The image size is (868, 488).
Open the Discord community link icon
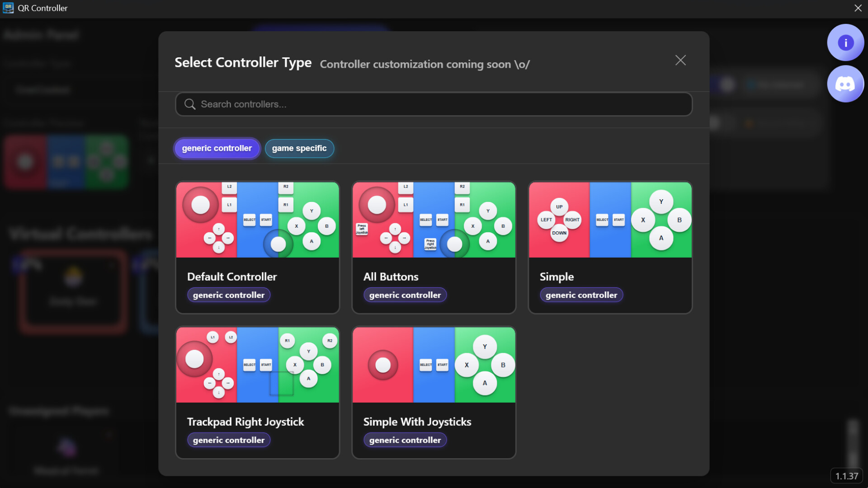(x=845, y=84)
